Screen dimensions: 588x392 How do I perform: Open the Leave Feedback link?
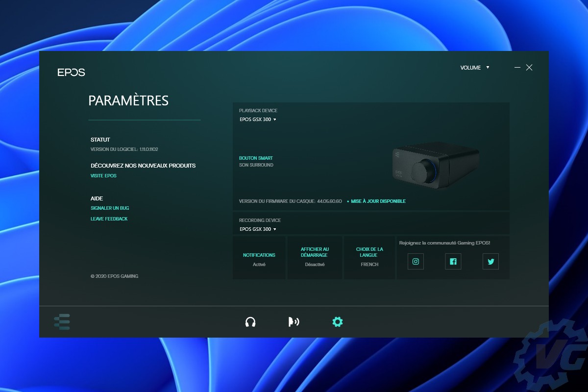tap(109, 219)
